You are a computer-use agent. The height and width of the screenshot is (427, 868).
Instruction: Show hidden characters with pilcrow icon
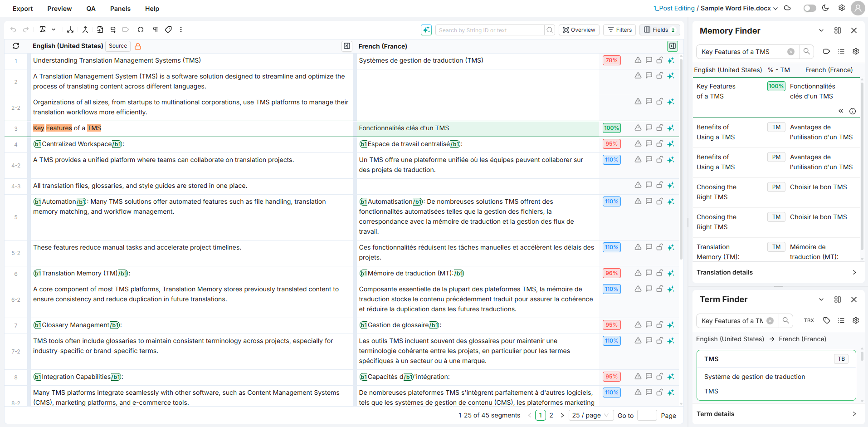click(155, 29)
